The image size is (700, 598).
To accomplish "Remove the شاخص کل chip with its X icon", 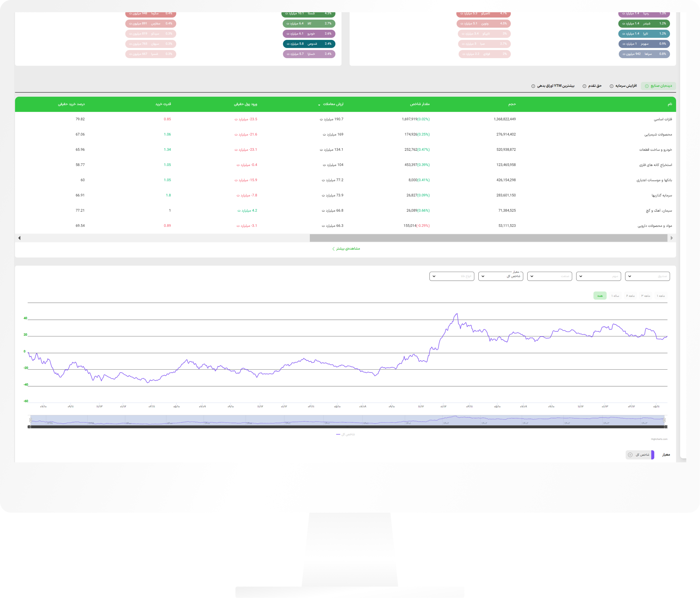I will [x=630, y=455].
